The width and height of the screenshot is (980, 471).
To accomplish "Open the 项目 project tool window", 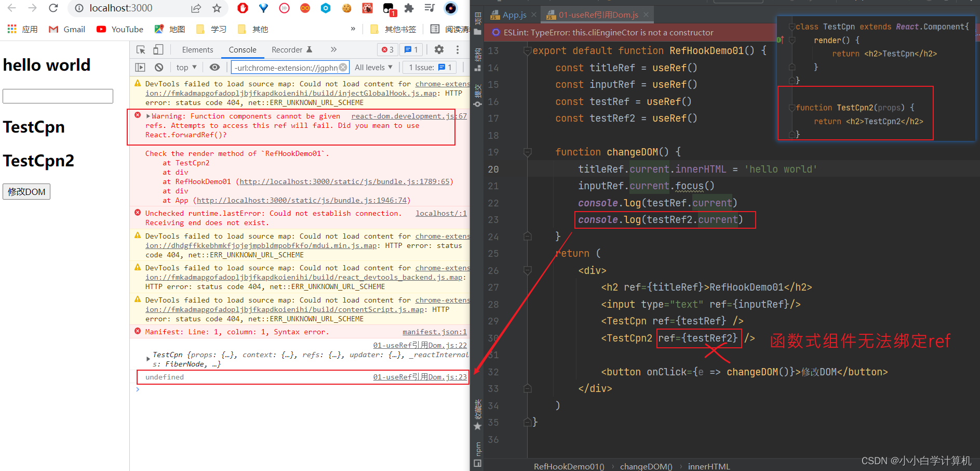I will pos(478,24).
